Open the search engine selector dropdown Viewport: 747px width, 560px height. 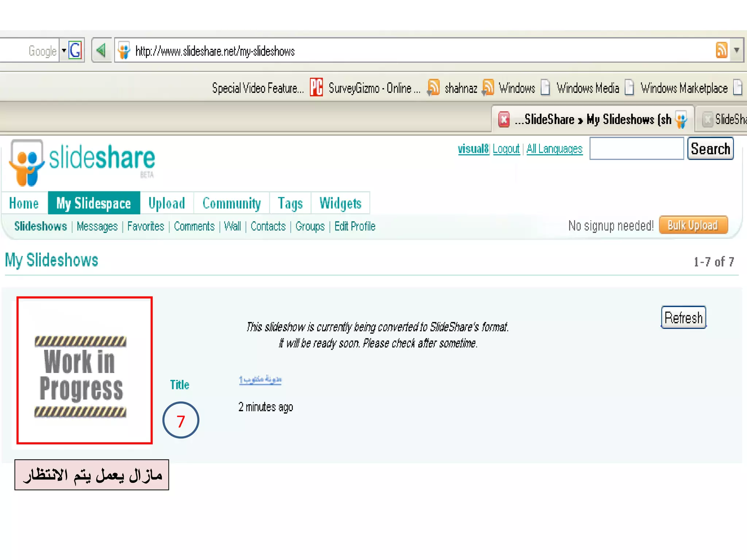[x=64, y=50]
